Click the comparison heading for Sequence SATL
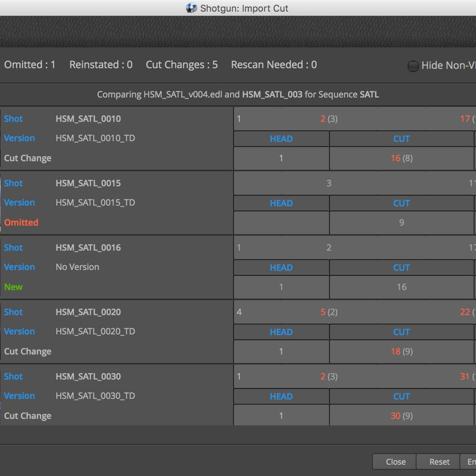This screenshot has width=476, height=476. tap(238, 94)
